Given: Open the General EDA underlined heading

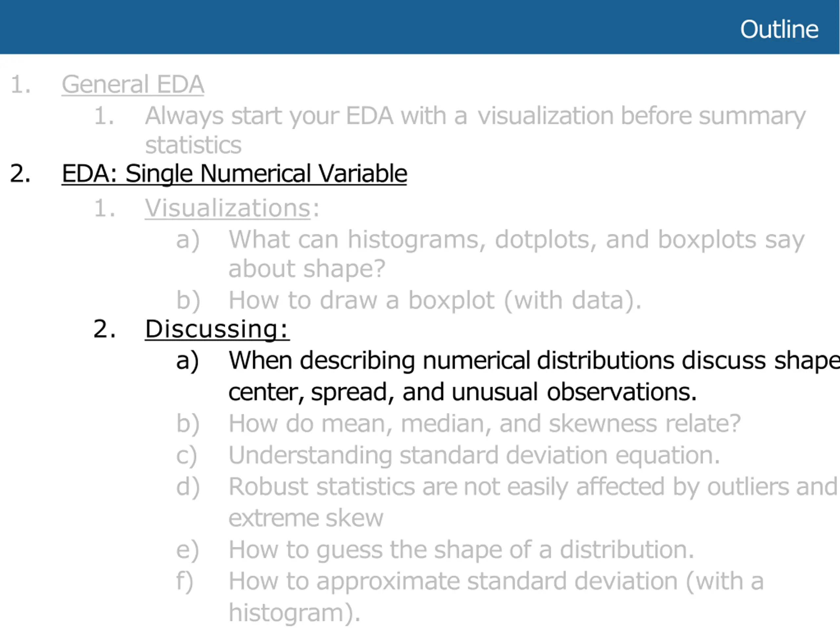Looking at the screenshot, I should pyautogui.click(x=133, y=84).
